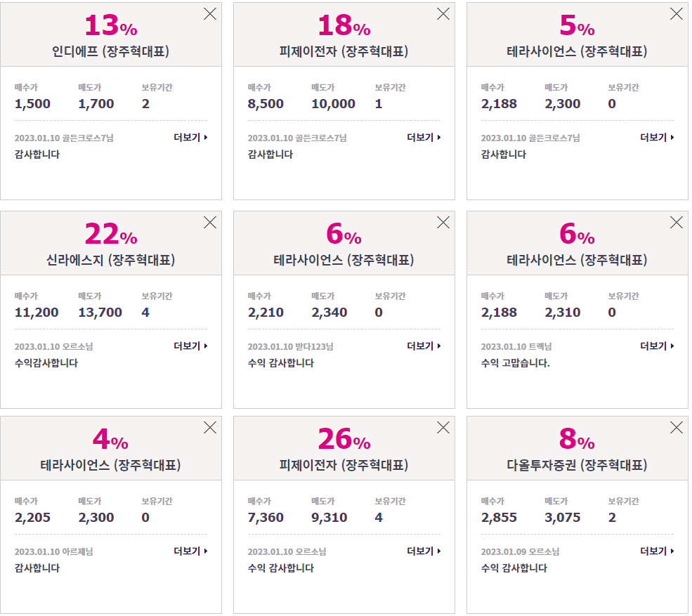Select the 다올투자증권 (장주혁대표) title
This screenshot has width=692, height=616.
[577, 465]
